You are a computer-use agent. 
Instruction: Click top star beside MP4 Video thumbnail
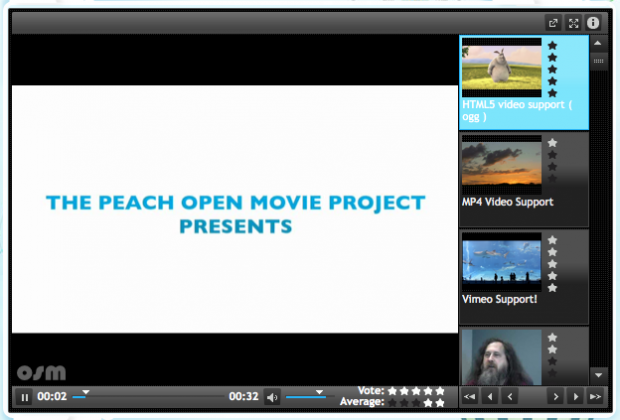552,143
